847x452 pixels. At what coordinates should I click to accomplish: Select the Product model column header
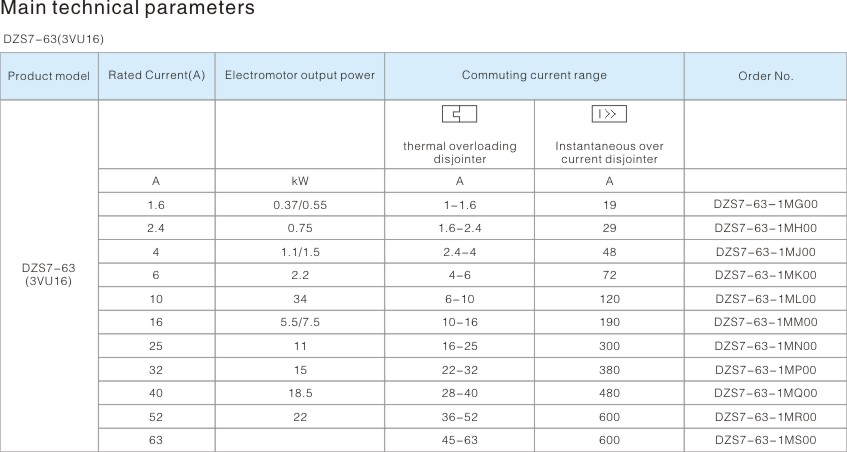49,76
